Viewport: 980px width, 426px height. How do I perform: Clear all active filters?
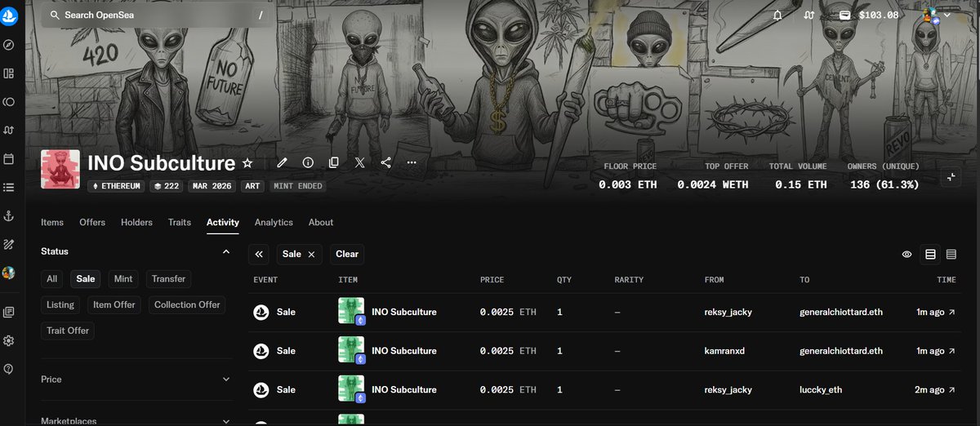point(347,254)
